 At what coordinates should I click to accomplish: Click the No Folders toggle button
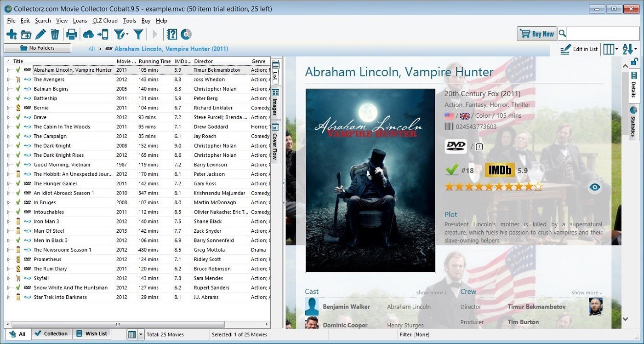(37, 48)
